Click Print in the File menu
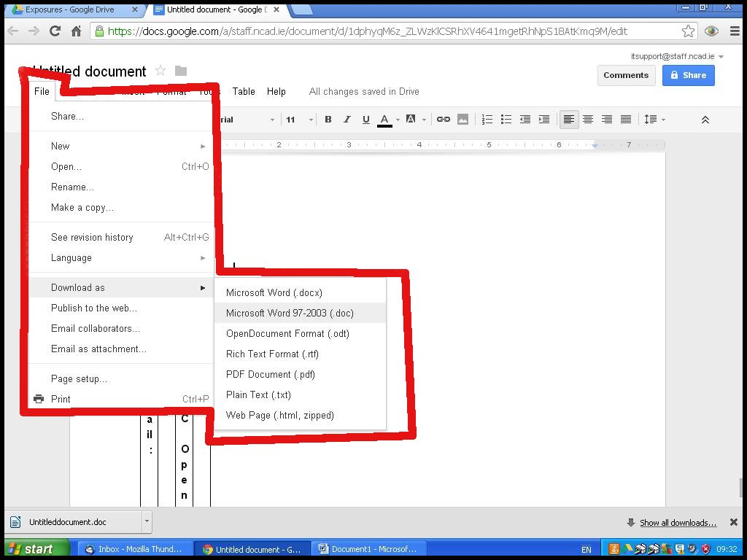 tap(121, 399)
